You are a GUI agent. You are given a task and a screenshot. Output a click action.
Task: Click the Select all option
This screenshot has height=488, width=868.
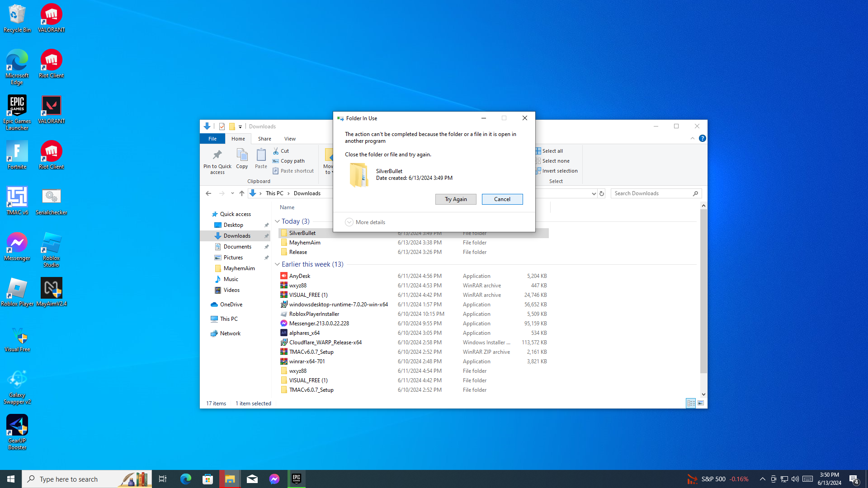[x=552, y=151]
